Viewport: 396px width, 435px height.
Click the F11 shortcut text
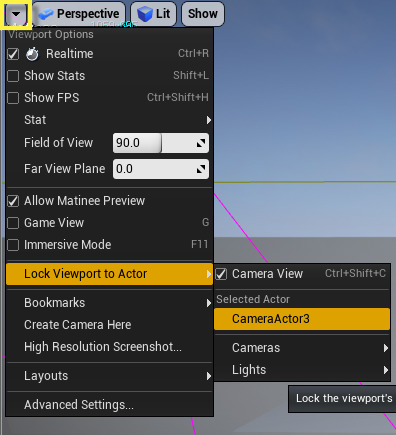click(x=200, y=244)
